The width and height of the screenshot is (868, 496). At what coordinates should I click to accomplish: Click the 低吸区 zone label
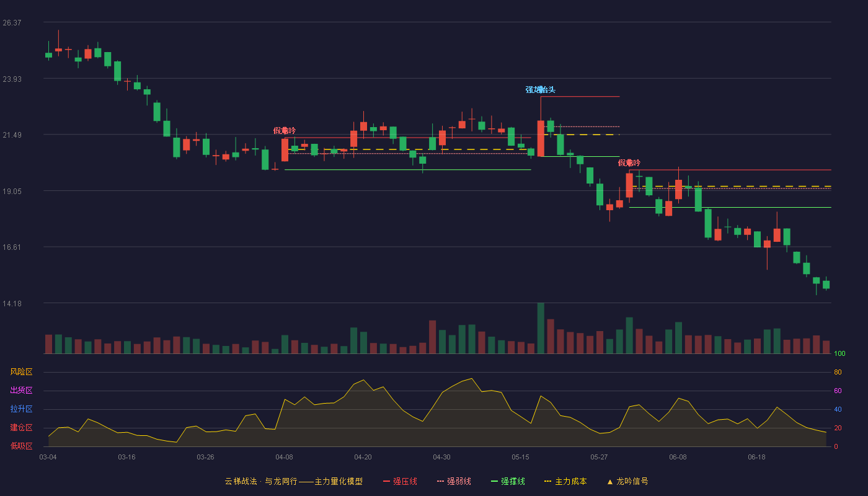(21, 446)
